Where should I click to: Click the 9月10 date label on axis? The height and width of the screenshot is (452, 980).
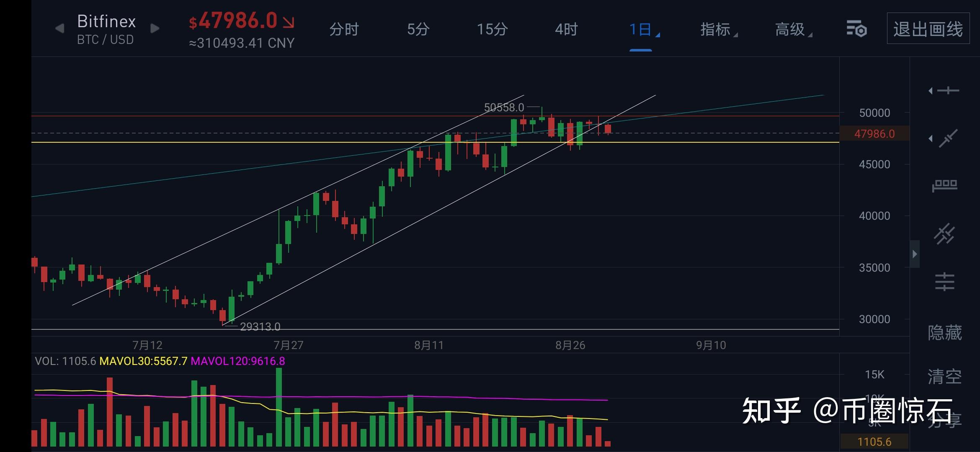[x=711, y=345]
